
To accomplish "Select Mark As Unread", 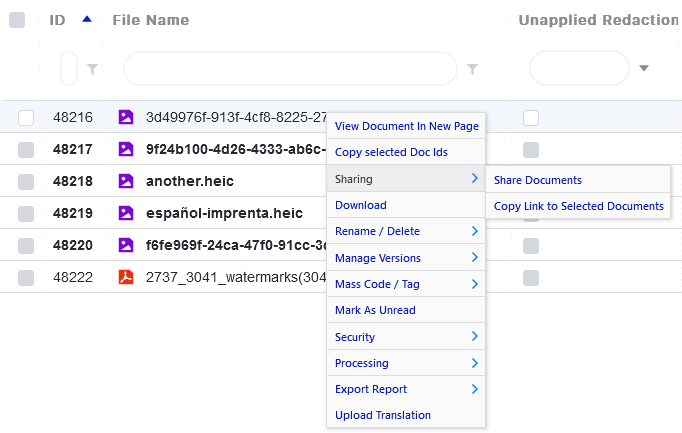I will coord(406,310).
